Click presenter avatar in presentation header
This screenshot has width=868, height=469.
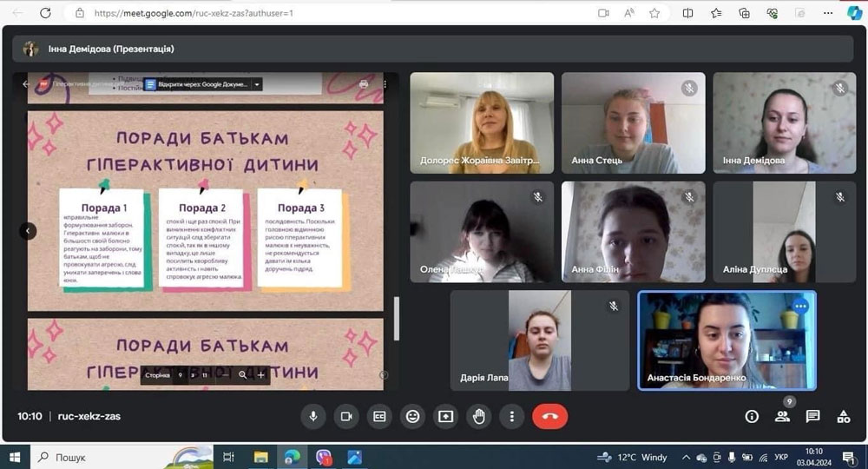click(x=30, y=49)
